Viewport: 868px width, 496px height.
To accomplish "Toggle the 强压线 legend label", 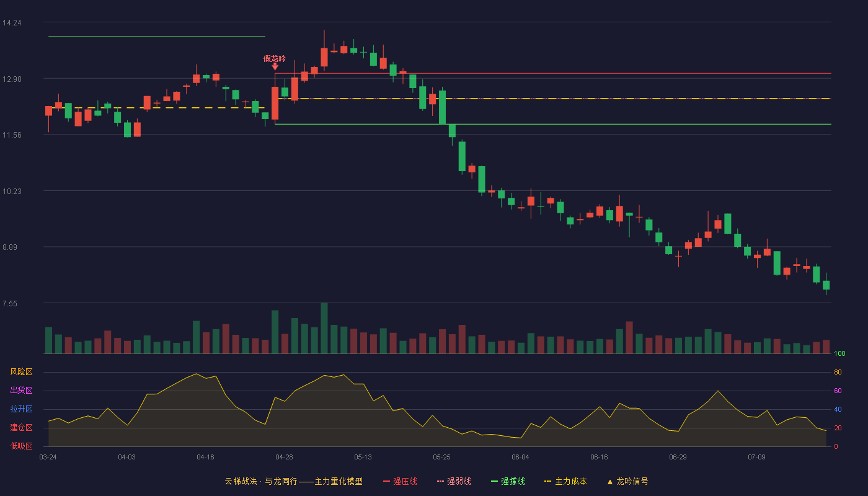I will point(405,482).
